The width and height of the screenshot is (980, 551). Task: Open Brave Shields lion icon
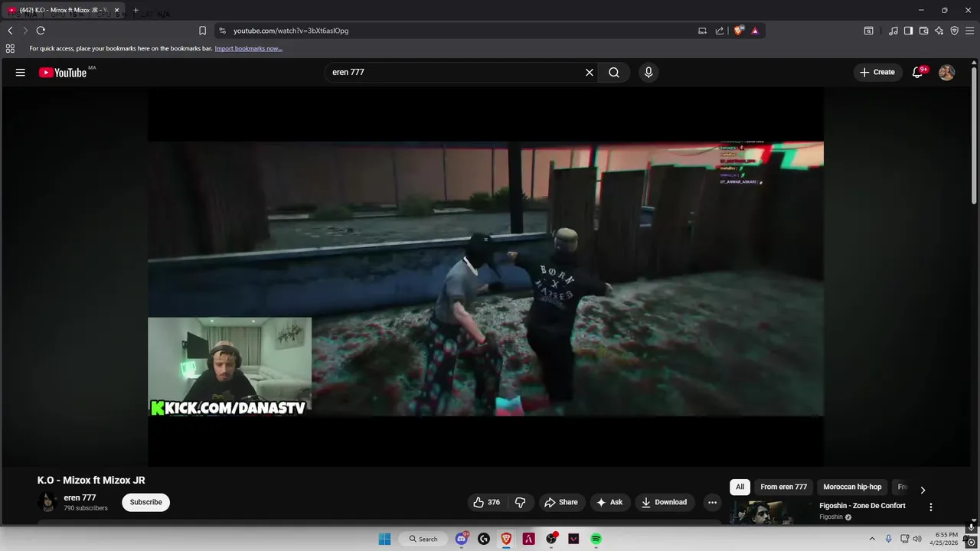(x=738, y=31)
